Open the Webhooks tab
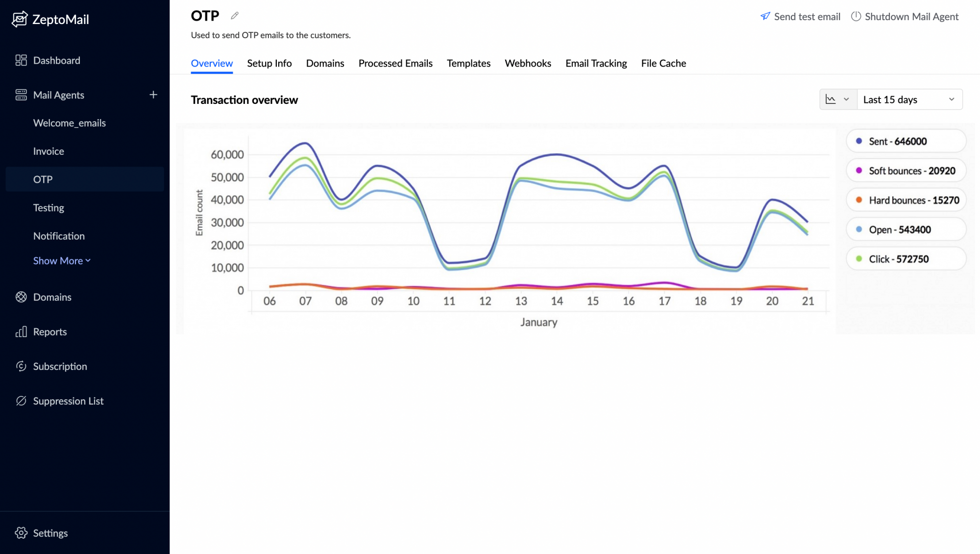 (x=527, y=63)
